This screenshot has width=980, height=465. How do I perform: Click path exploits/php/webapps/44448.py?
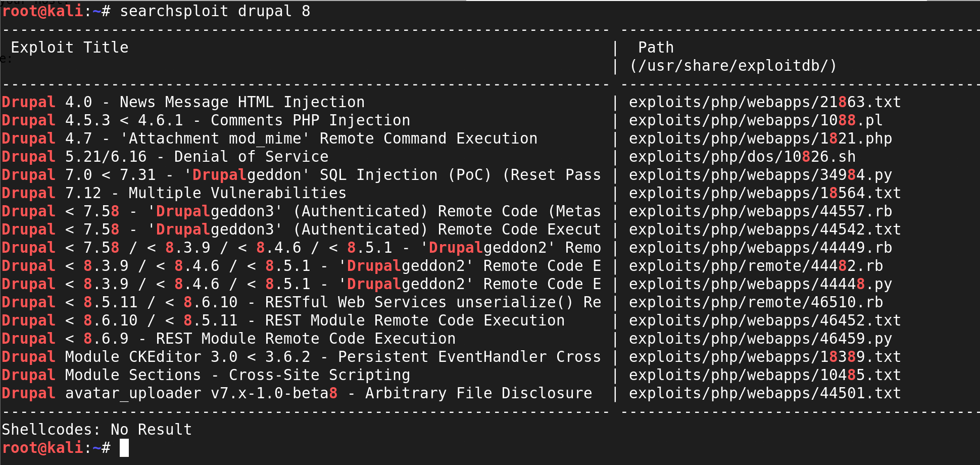point(760,284)
